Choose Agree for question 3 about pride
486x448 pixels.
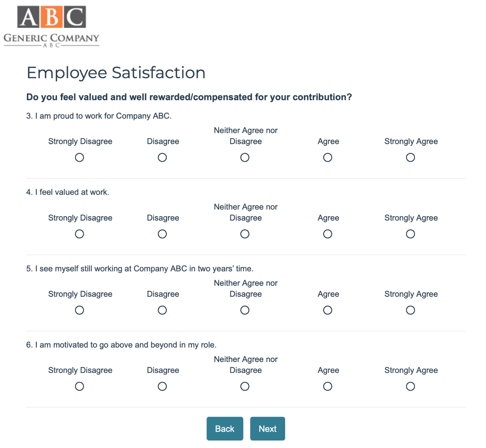pyautogui.click(x=327, y=157)
